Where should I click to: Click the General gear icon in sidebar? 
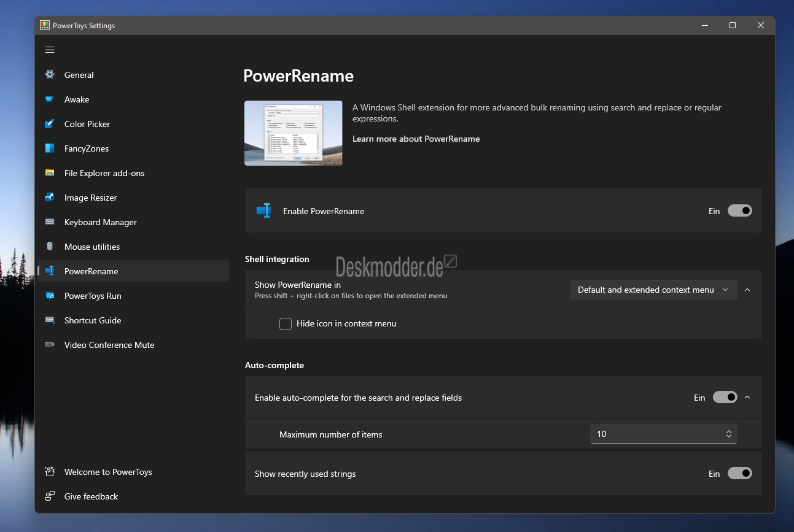(x=50, y=75)
